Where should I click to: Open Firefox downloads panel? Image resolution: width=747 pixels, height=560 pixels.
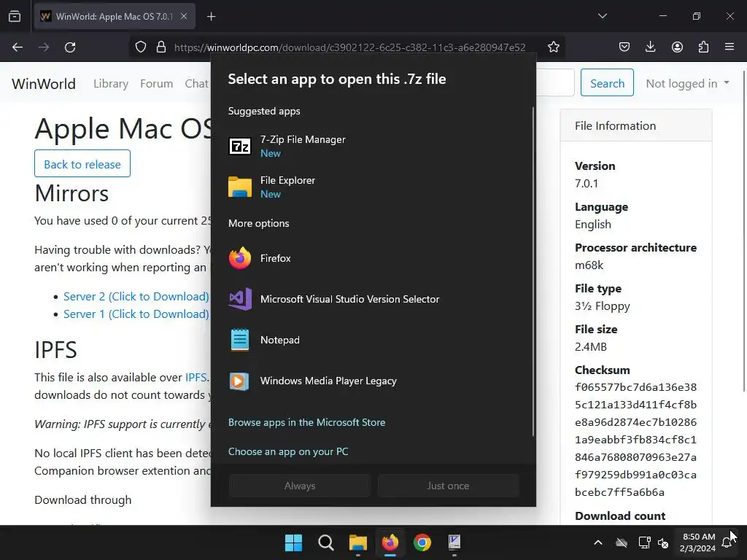650,47
